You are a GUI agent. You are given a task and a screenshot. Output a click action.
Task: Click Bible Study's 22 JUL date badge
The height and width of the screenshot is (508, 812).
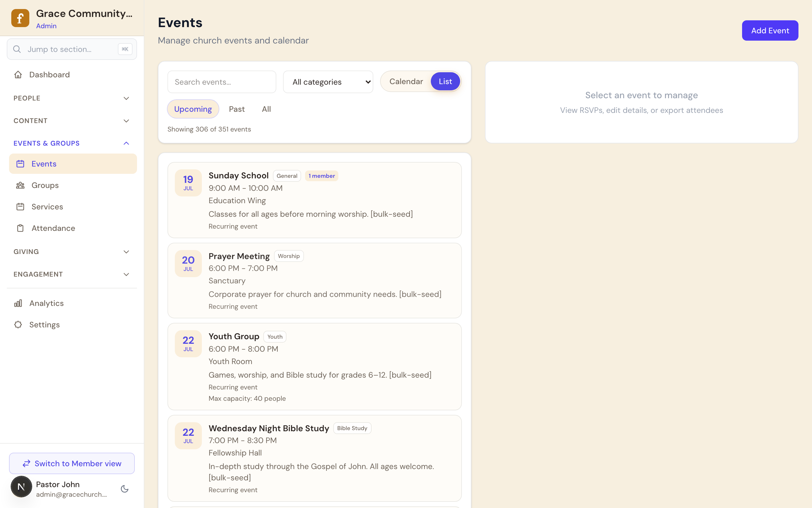(188, 436)
